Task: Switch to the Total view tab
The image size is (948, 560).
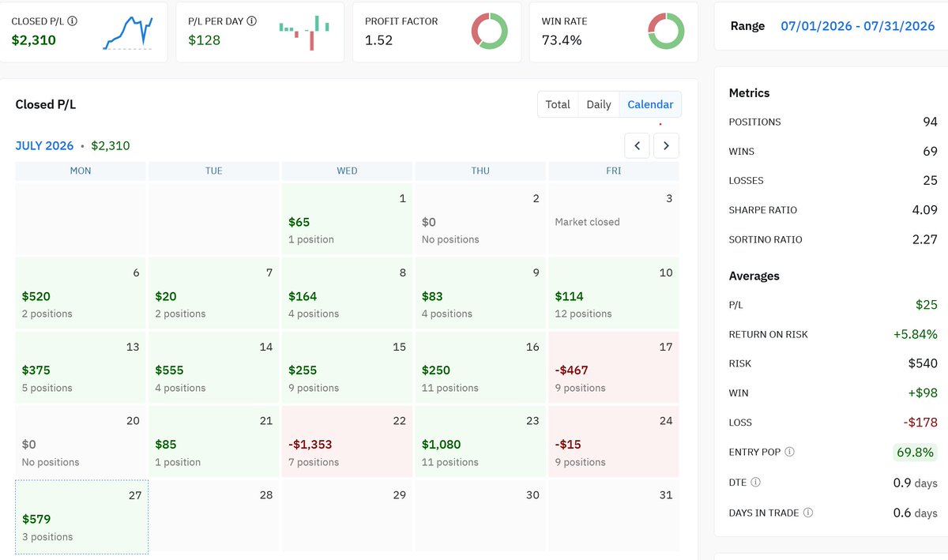Action: 558,104
